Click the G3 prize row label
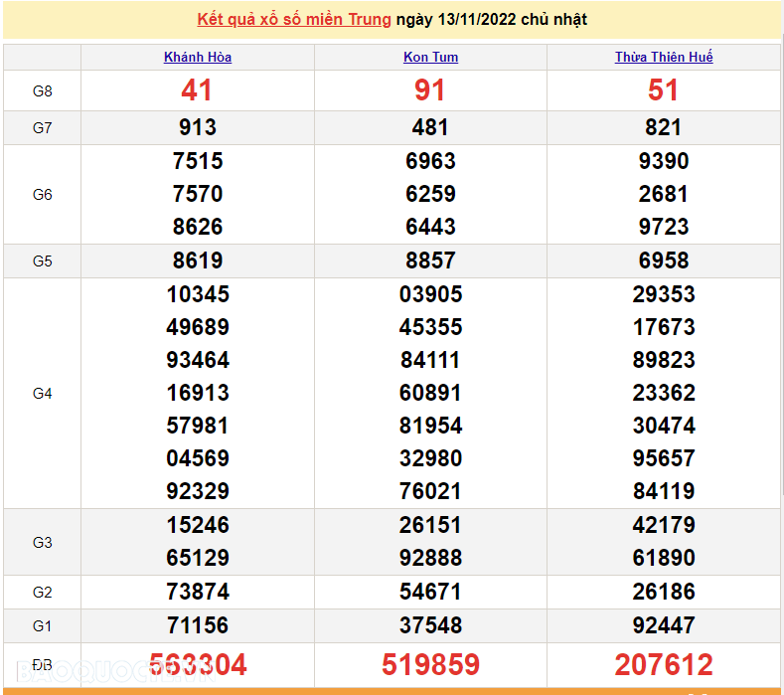The height and width of the screenshot is (695, 784). [x=42, y=542]
